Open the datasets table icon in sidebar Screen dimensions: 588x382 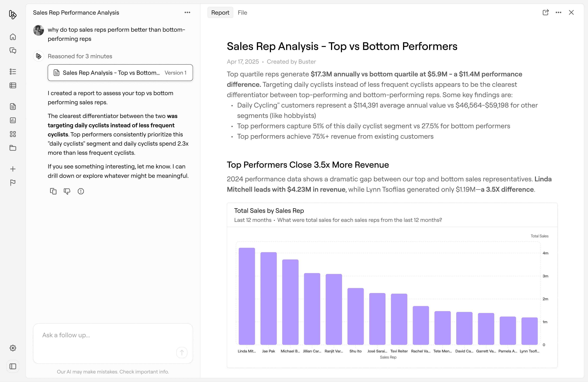click(13, 85)
